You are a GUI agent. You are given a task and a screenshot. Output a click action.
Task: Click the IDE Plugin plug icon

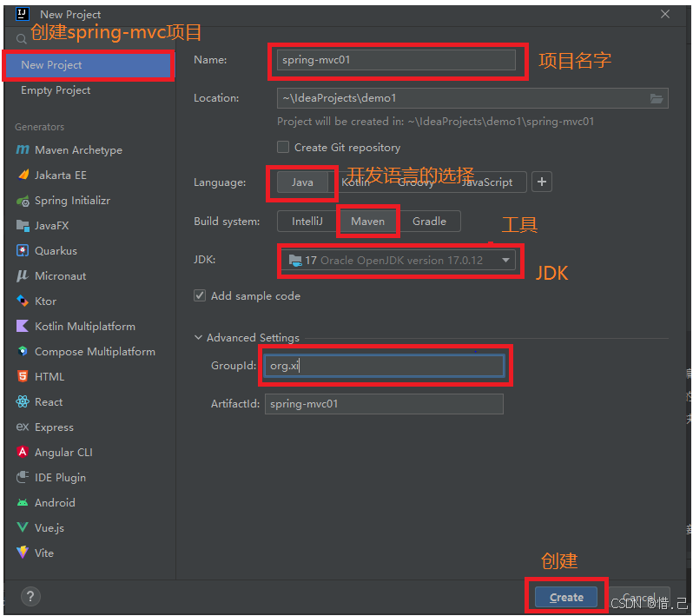pyautogui.click(x=23, y=477)
